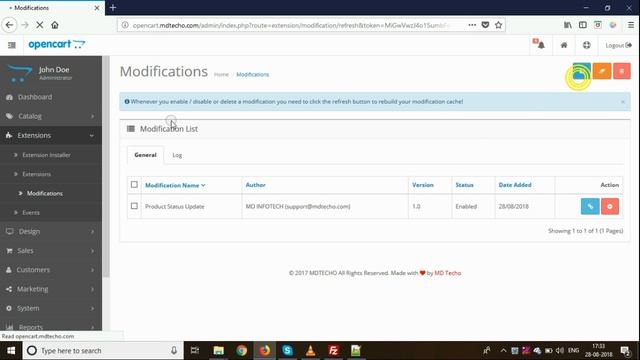Screen dimensions: 640x360
Task: Open VLC media player from the taskbar
Action: pos(310,351)
